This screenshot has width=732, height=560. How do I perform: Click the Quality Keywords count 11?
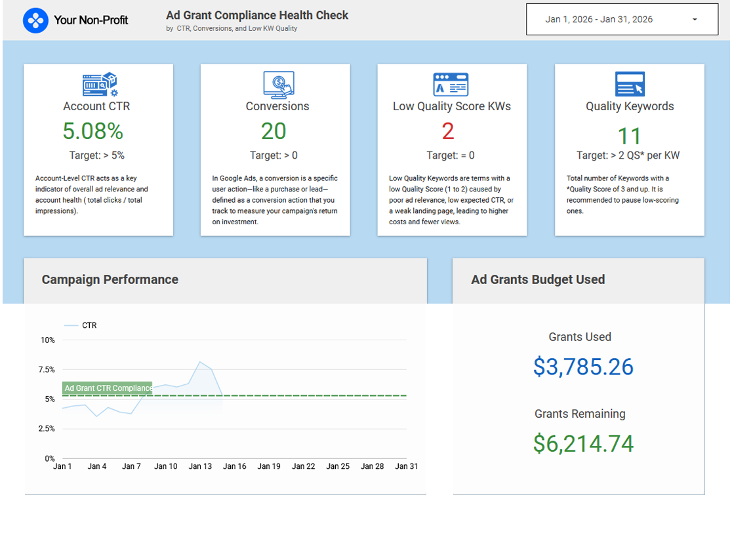pos(629,136)
